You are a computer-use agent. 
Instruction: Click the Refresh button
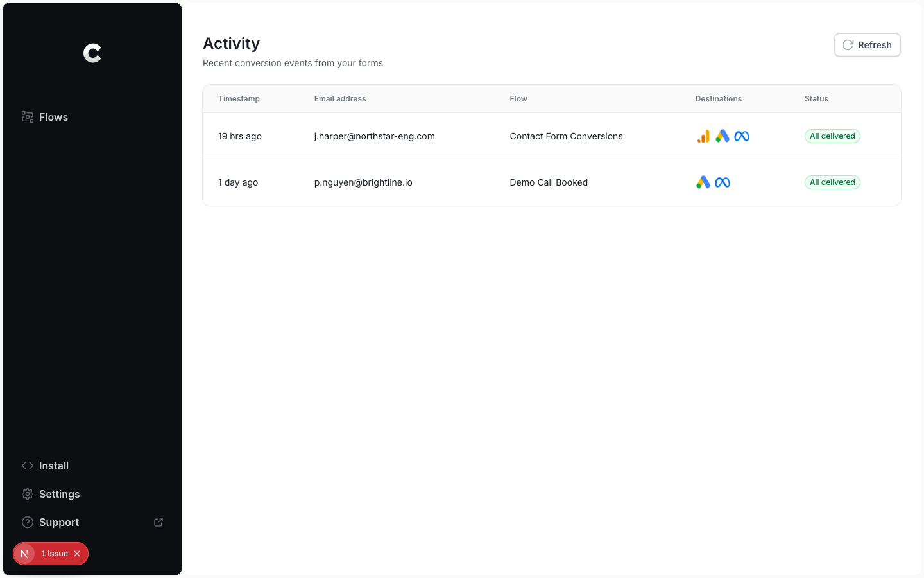coord(868,45)
